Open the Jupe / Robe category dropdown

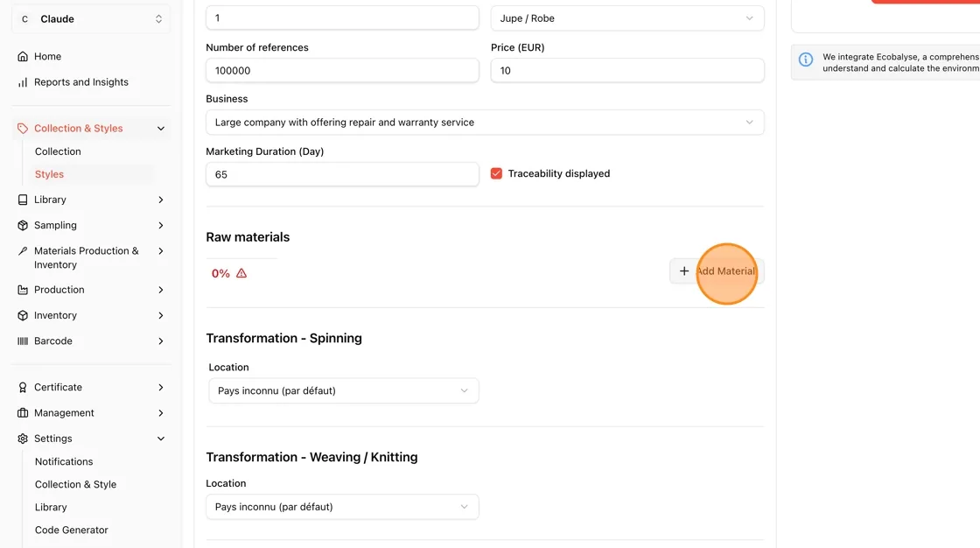pos(626,18)
